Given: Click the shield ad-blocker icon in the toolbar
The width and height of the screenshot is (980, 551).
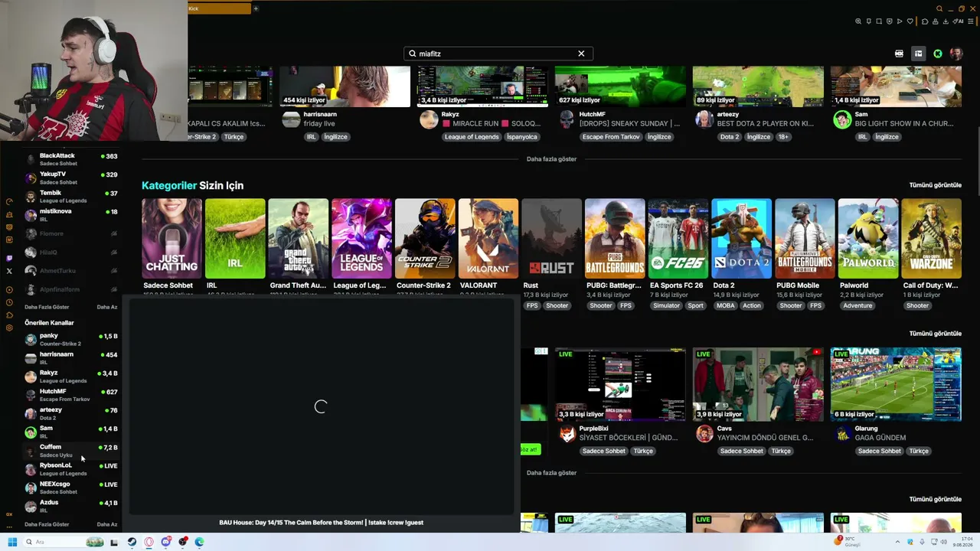Looking at the screenshot, I should pyautogui.click(x=890, y=21).
